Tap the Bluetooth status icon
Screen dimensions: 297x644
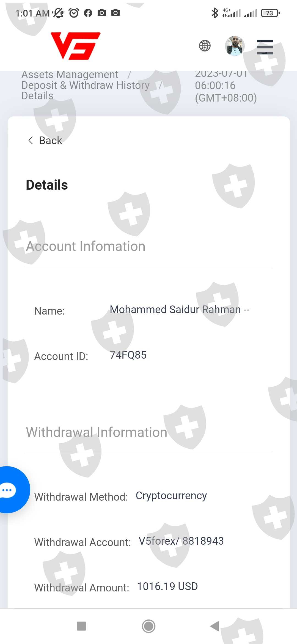click(x=215, y=13)
